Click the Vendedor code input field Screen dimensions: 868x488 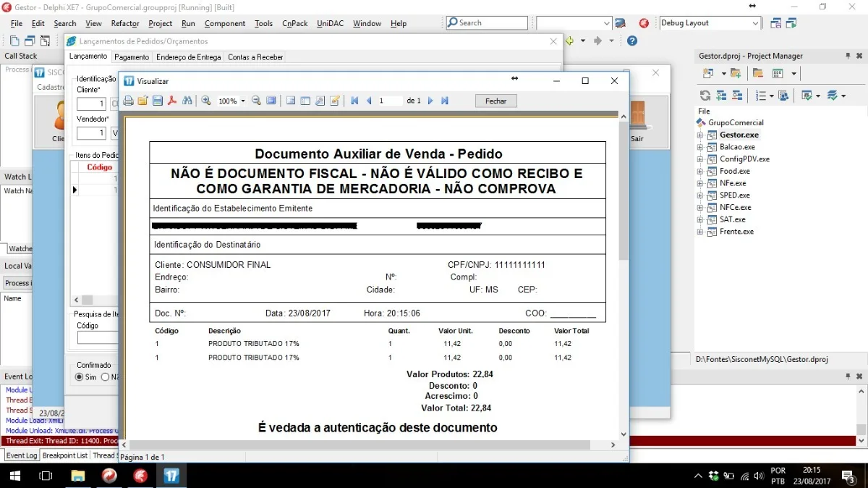[x=91, y=133]
